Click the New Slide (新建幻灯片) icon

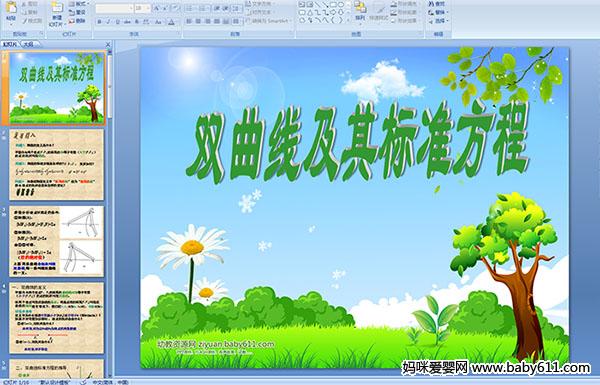[57, 8]
